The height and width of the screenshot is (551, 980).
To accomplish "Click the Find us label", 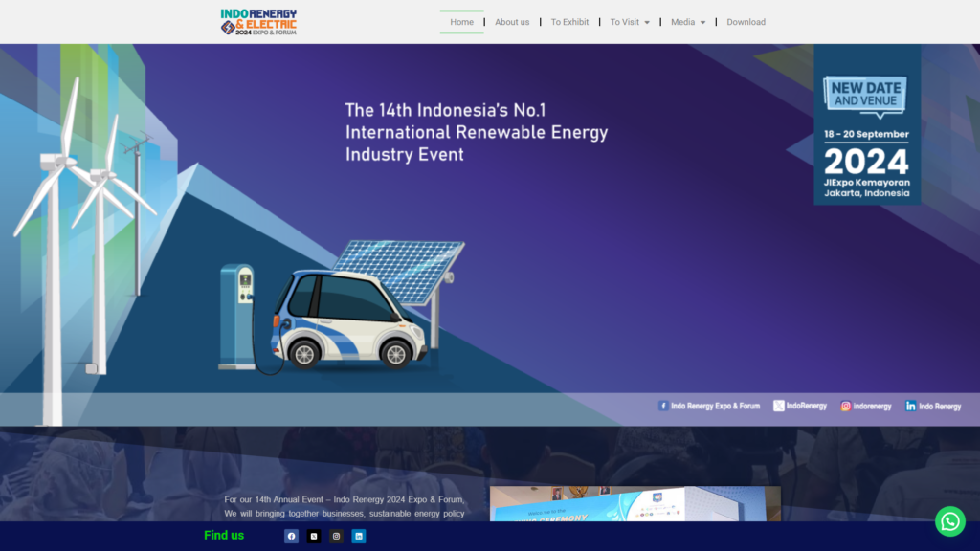I will pyautogui.click(x=224, y=536).
